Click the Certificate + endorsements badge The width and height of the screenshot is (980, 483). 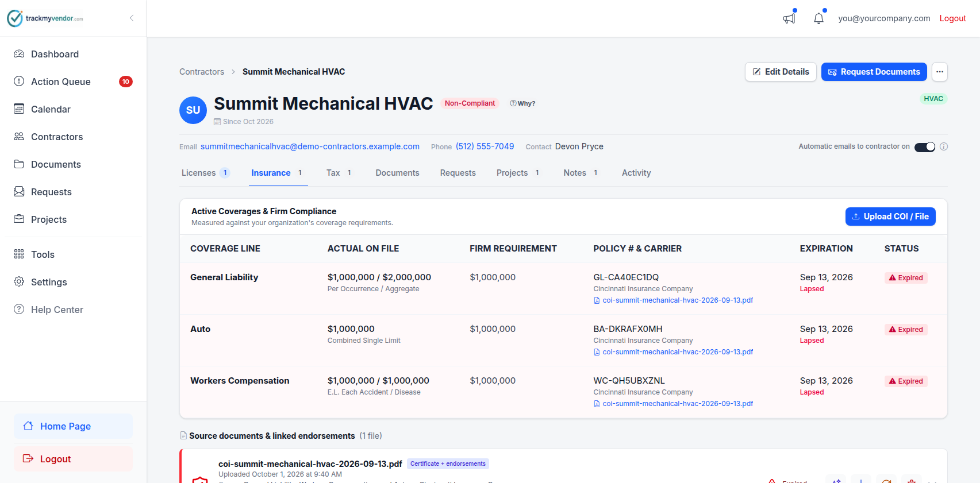[x=448, y=464]
